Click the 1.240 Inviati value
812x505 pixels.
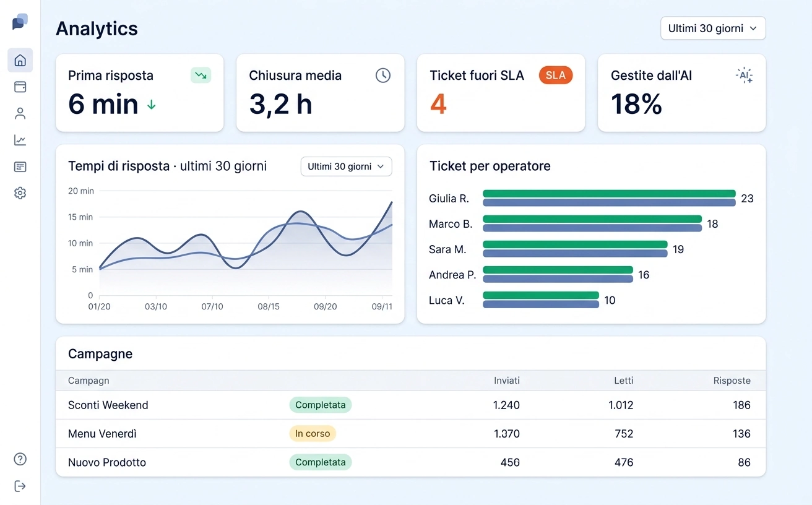coord(506,405)
